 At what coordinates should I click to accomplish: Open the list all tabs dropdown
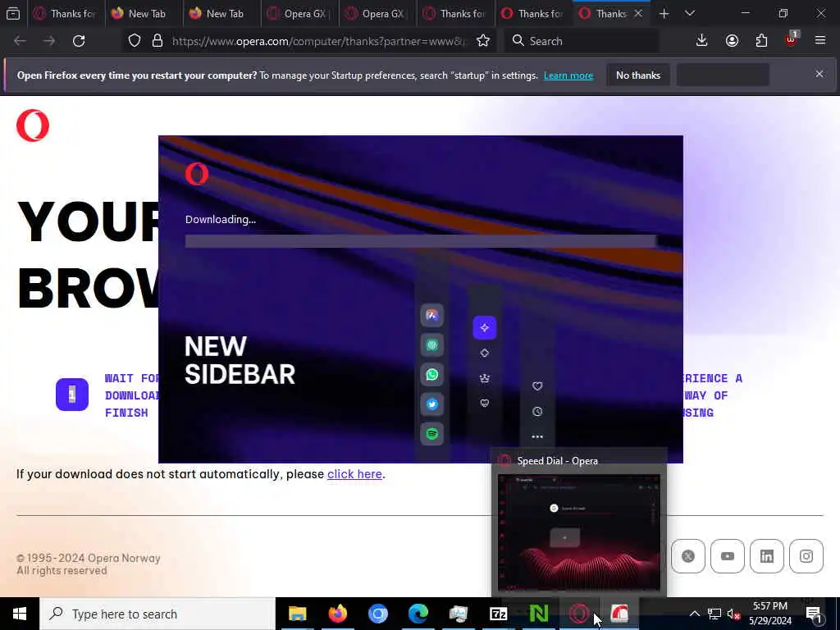pyautogui.click(x=690, y=13)
